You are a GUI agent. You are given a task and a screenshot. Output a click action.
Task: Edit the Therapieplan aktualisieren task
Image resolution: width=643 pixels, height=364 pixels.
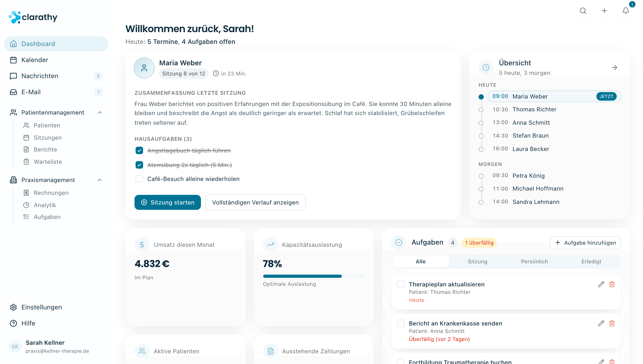pyautogui.click(x=601, y=284)
